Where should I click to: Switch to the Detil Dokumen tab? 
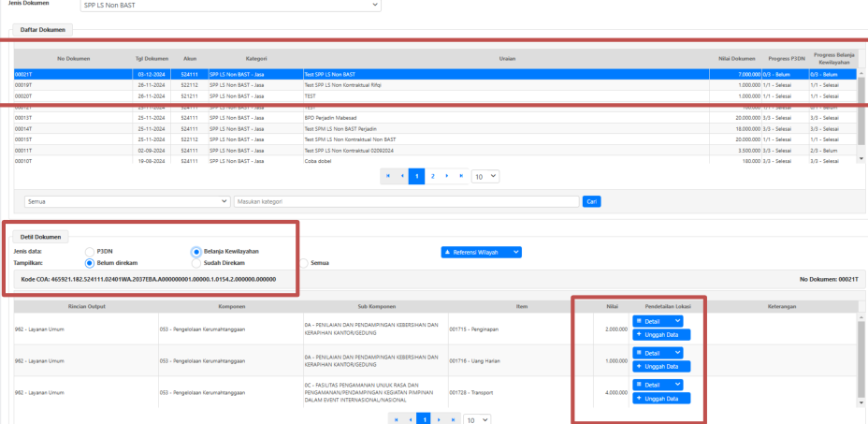[x=39, y=238]
